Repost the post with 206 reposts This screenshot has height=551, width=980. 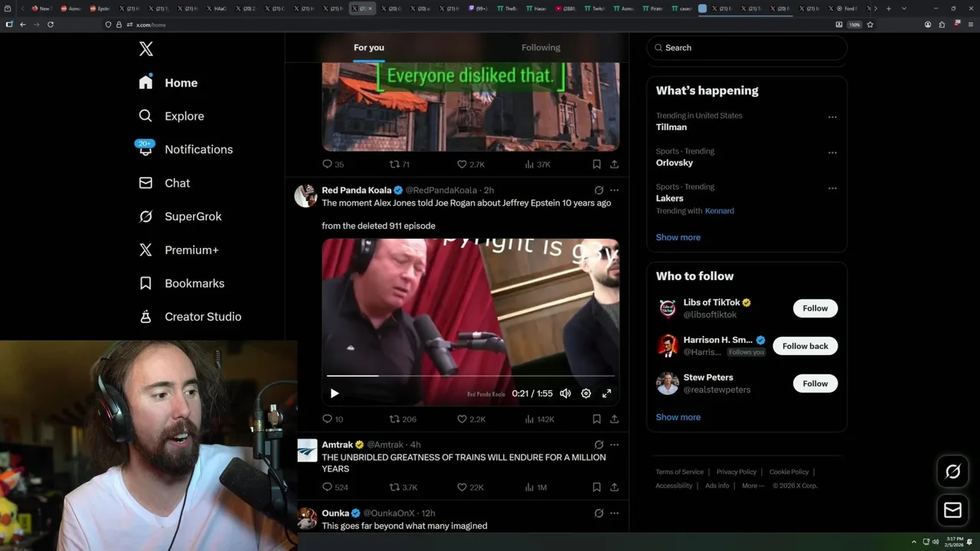pos(403,419)
